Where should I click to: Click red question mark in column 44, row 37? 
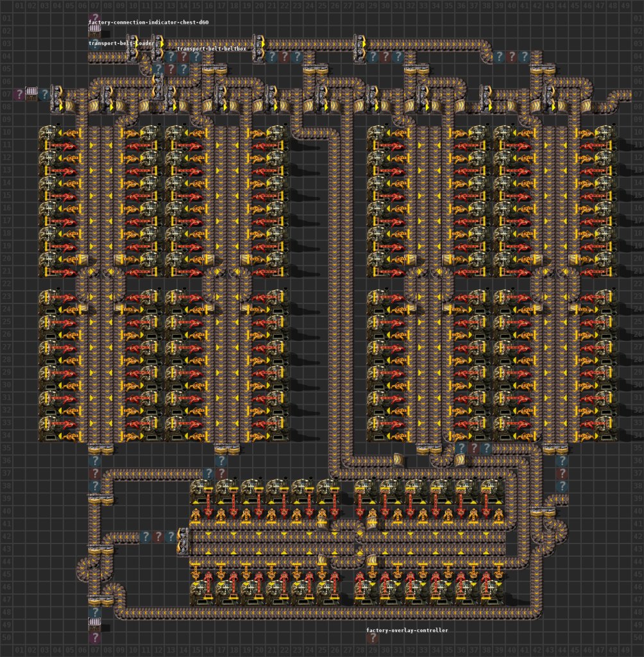562,474
